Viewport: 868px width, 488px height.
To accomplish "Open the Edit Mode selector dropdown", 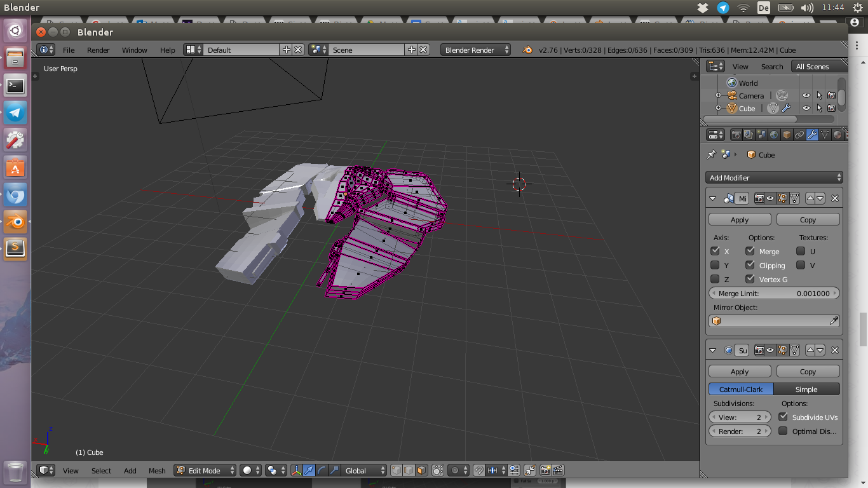I will coord(205,470).
